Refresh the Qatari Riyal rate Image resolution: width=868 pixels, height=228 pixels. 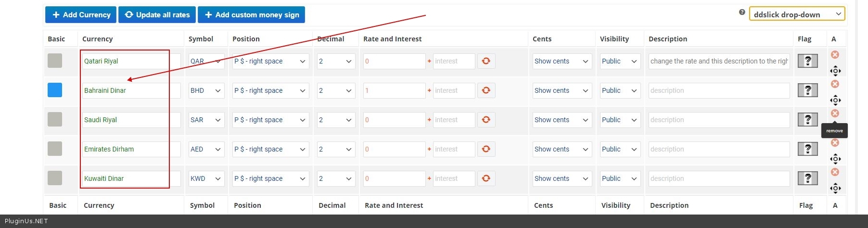(x=486, y=61)
